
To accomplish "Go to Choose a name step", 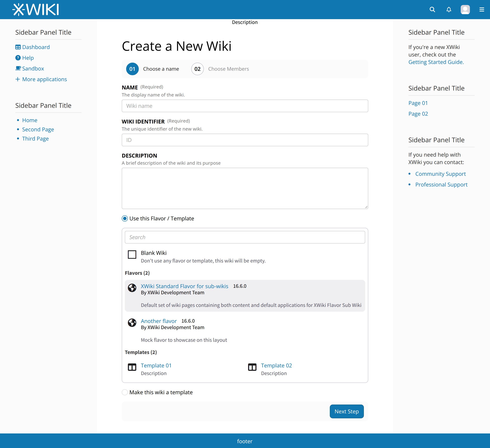I will 161,69.
